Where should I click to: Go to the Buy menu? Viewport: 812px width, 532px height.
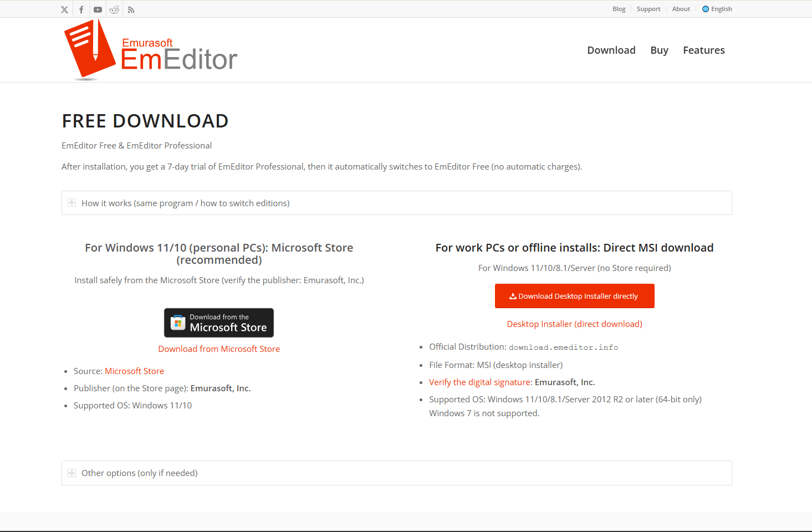tap(659, 50)
